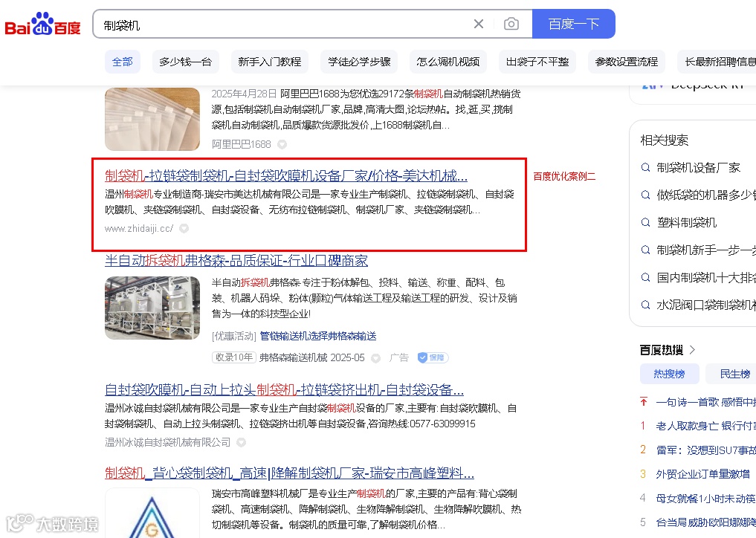Open the factory machines thumbnail
The width and height of the screenshot is (756, 538).
pyautogui.click(x=152, y=308)
